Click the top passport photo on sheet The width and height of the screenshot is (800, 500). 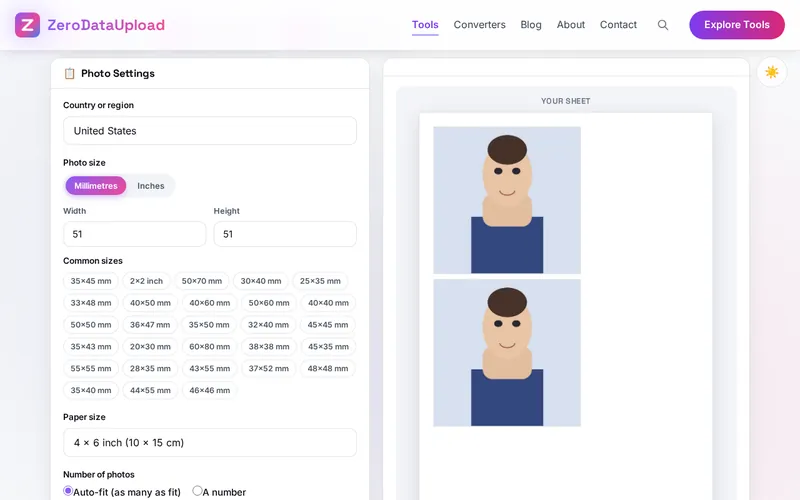507,200
